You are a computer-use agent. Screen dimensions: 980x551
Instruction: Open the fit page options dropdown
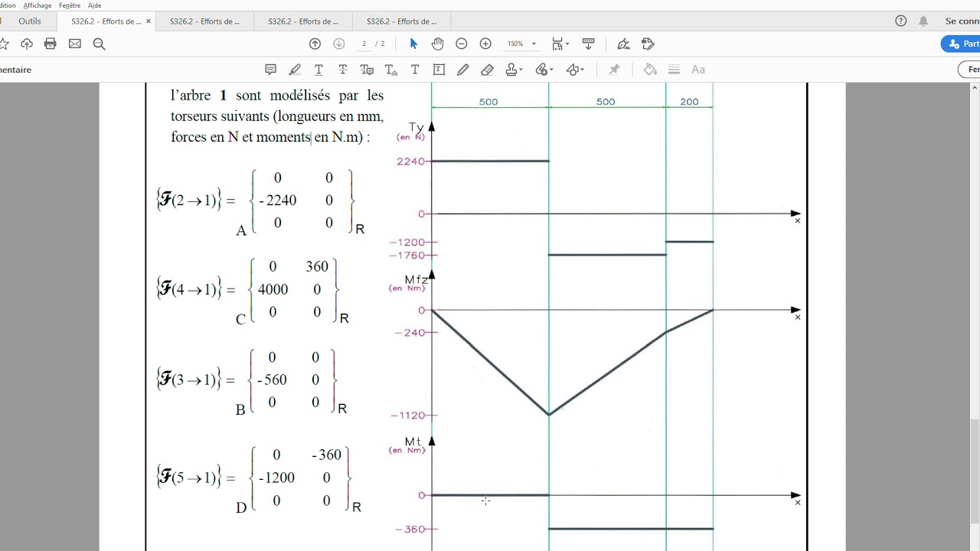coord(560,44)
